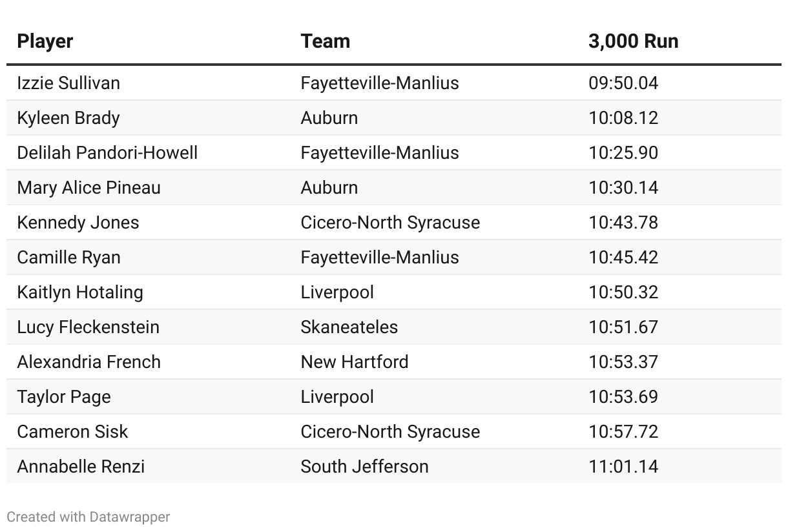Select Delilah Pandori-Howell in the table
788x532 pixels.
(x=107, y=153)
